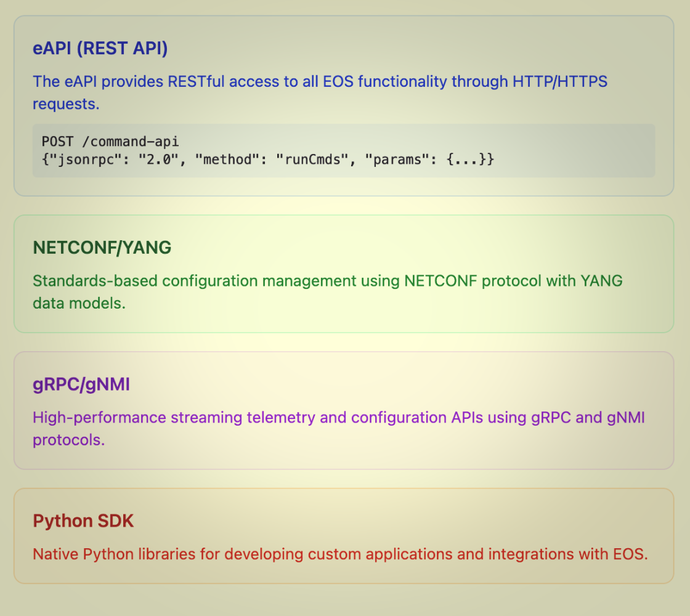Click the gRPC/gNMI heading
This screenshot has height=616, width=690.
pos(81,385)
